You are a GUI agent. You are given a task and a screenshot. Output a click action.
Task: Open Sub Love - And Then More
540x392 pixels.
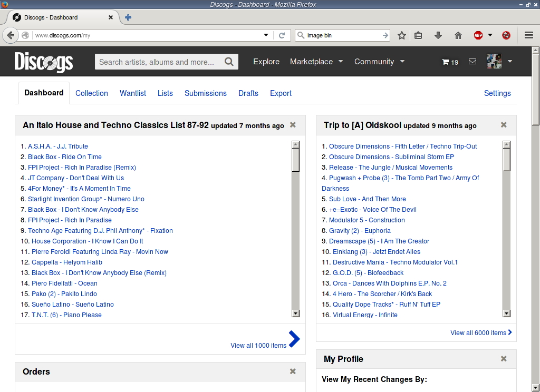pos(367,199)
